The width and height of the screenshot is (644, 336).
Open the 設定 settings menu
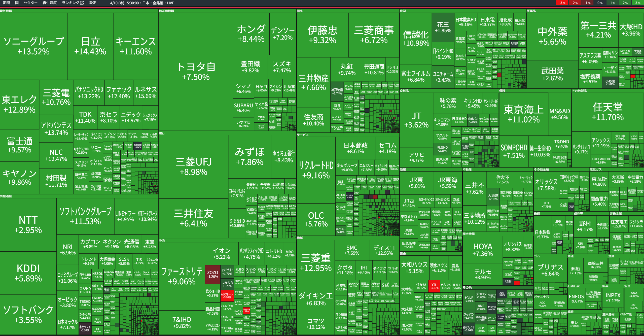point(93,3)
